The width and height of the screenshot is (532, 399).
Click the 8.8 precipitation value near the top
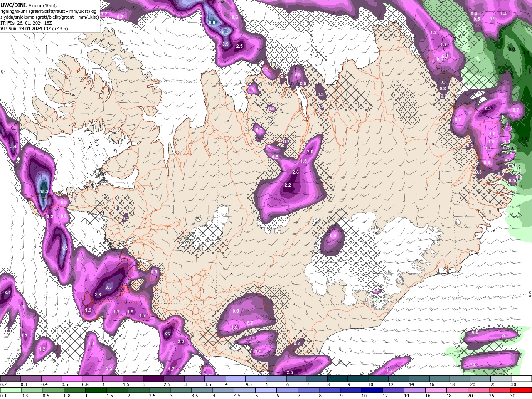[212, 22]
